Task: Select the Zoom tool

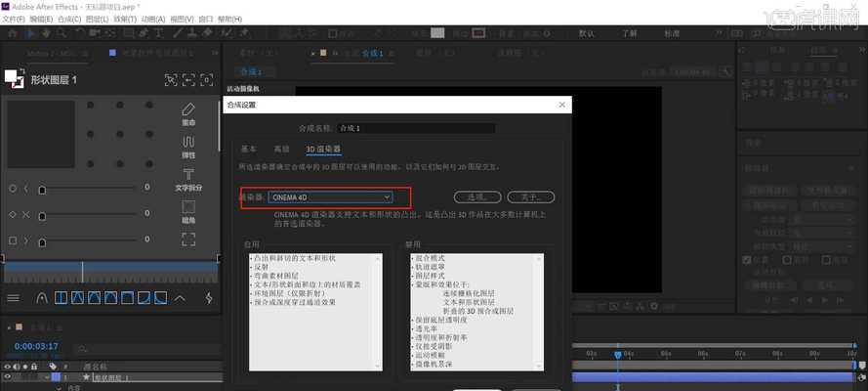Action: pos(62,33)
